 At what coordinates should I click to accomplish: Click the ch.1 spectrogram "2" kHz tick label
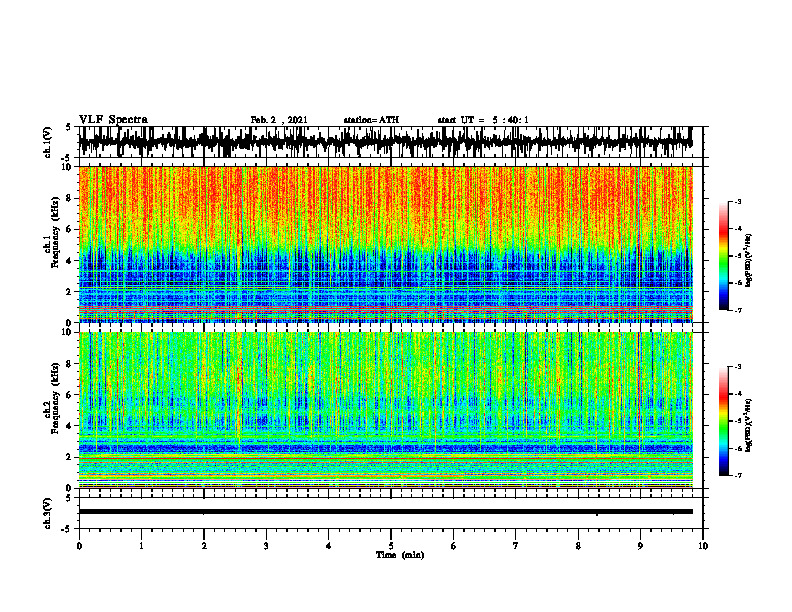pos(69,291)
